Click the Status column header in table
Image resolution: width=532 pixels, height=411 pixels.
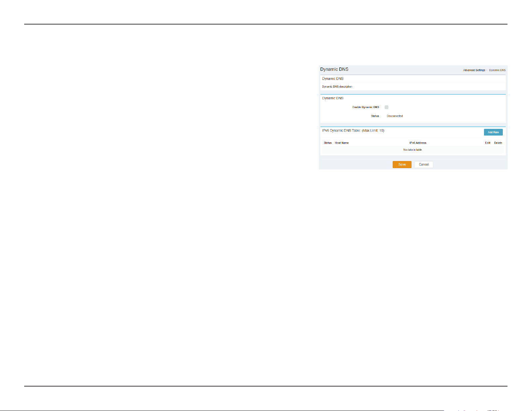pyautogui.click(x=328, y=143)
